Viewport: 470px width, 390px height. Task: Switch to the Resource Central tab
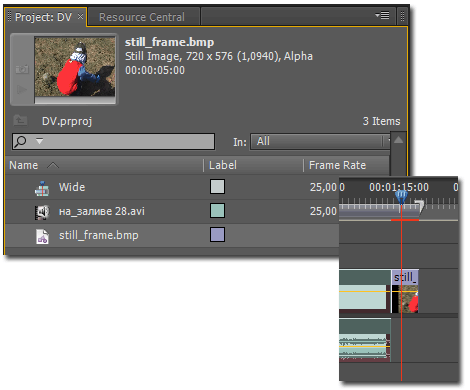[142, 17]
